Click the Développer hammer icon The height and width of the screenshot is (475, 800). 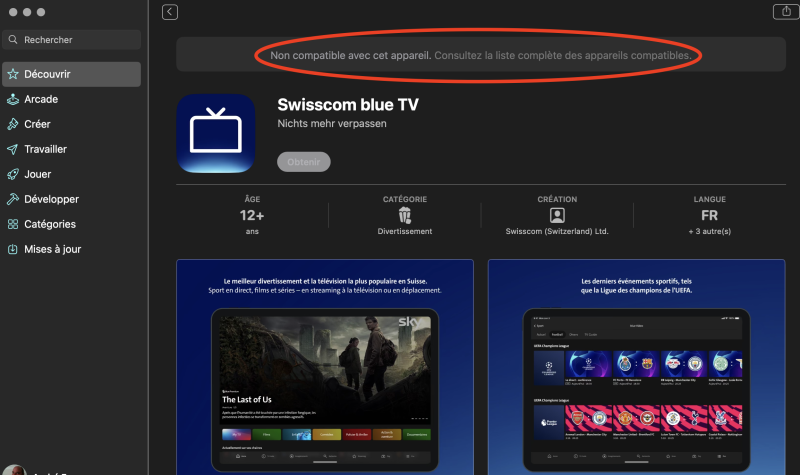tap(13, 199)
